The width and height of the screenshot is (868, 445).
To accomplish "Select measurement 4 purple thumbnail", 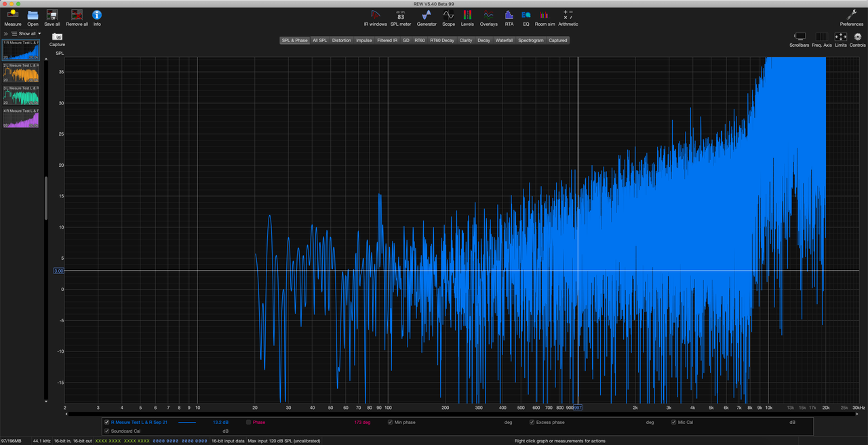I will (x=20, y=117).
